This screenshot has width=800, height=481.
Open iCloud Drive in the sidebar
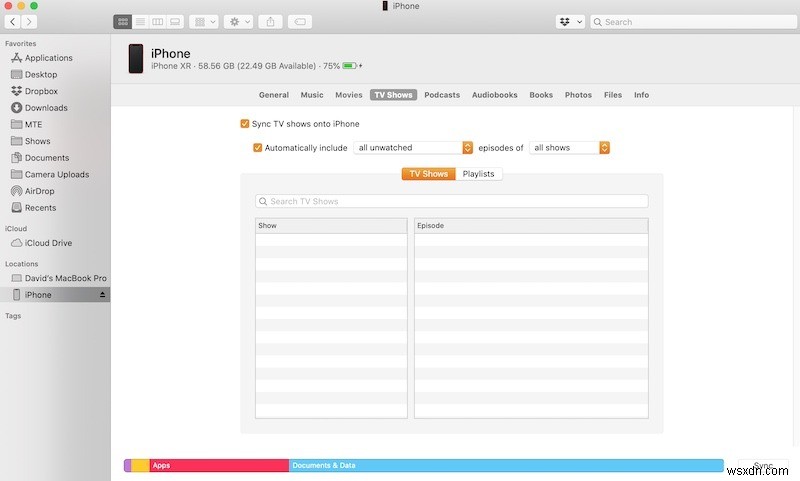pos(48,243)
